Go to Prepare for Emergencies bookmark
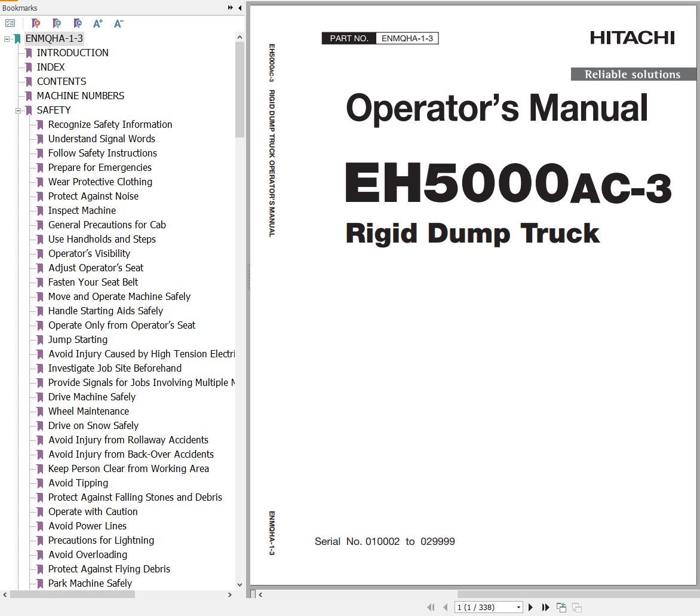Viewport: 700px width, 616px height. tap(100, 167)
